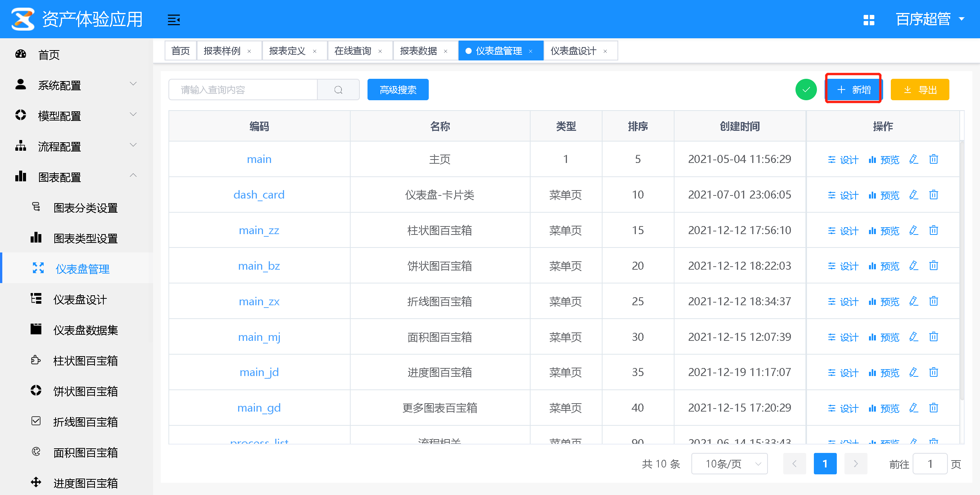980x495 pixels.
Task: Open 仪表盘数据集 in the sidebar
Action: point(77,330)
